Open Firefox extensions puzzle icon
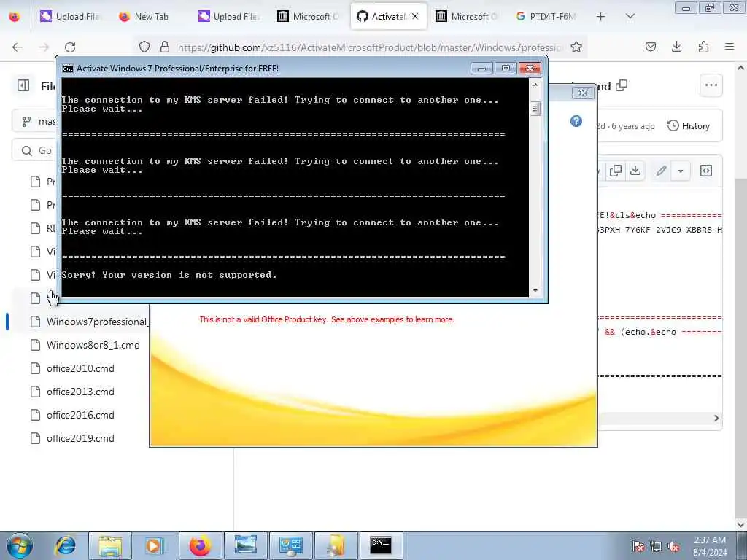747x560 pixels. click(x=703, y=47)
